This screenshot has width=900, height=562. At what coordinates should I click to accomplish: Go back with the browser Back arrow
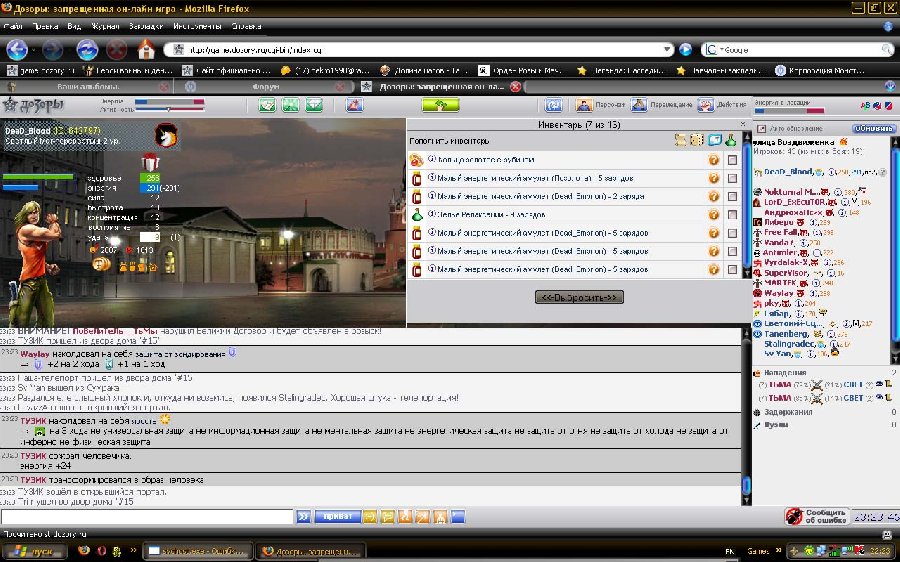17,50
